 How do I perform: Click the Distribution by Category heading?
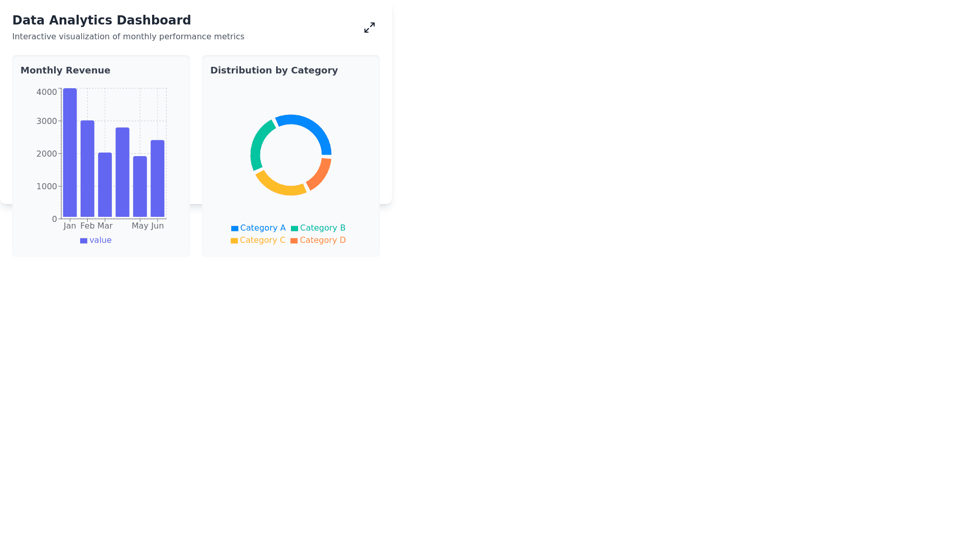(274, 70)
